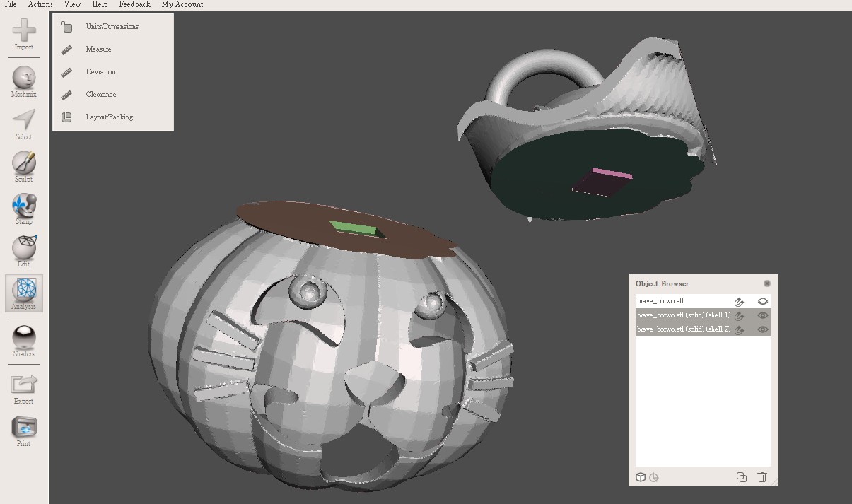Screen dimensions: 852x504
Task: Open the Edit tool
Action: (x=24, y=251)
